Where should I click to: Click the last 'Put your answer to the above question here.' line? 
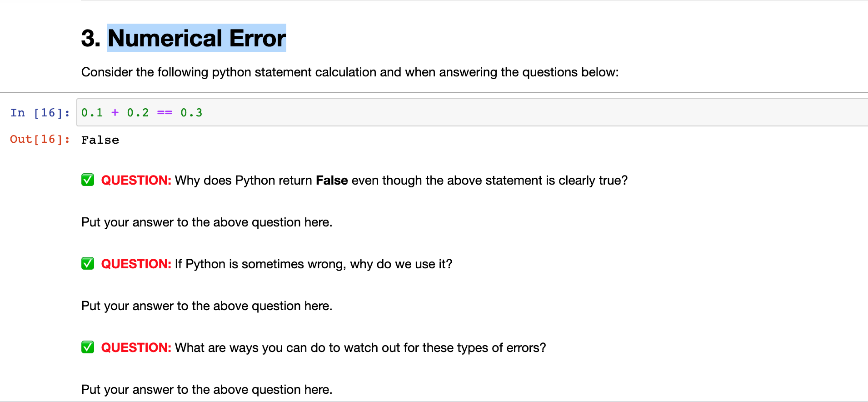point(207,390)
